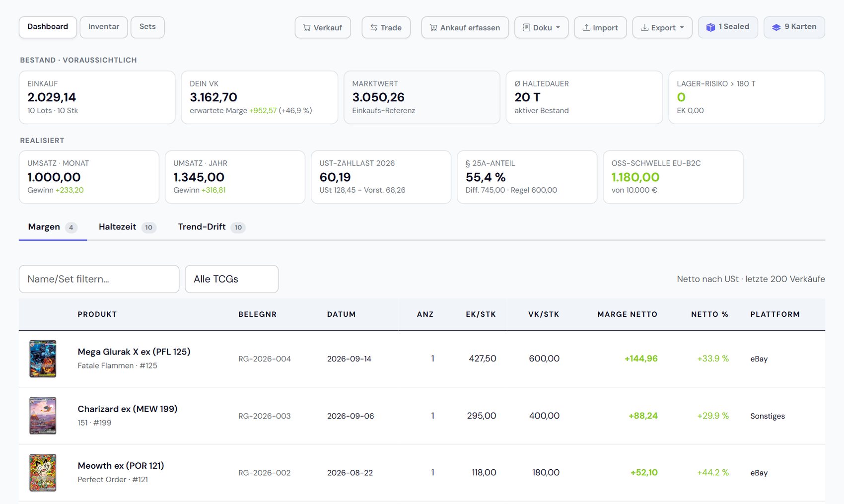Click receipt number RG-2026-004

coord(265,359)
